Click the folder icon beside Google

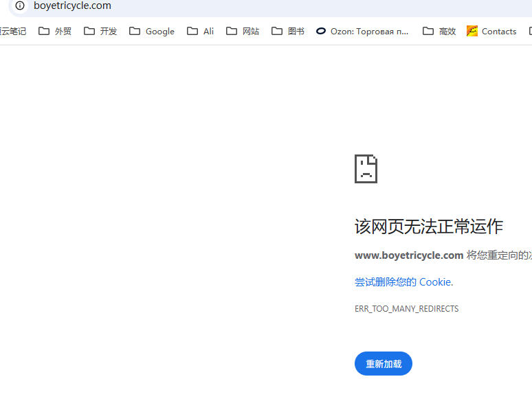coord(135,31)
